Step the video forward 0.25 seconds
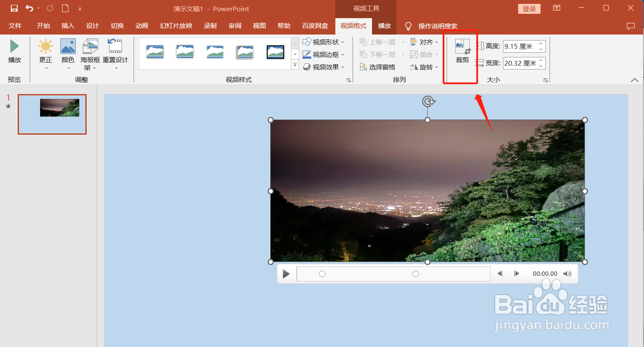The image size is (644, 347). point(516,274)
